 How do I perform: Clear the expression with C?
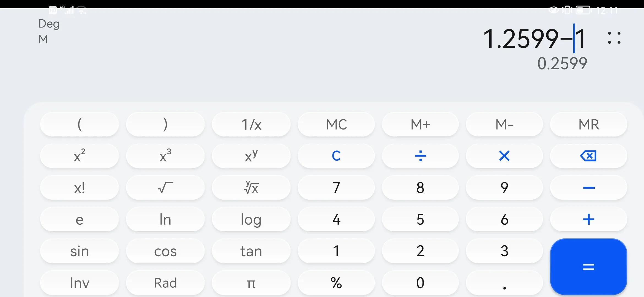[336, 156]
